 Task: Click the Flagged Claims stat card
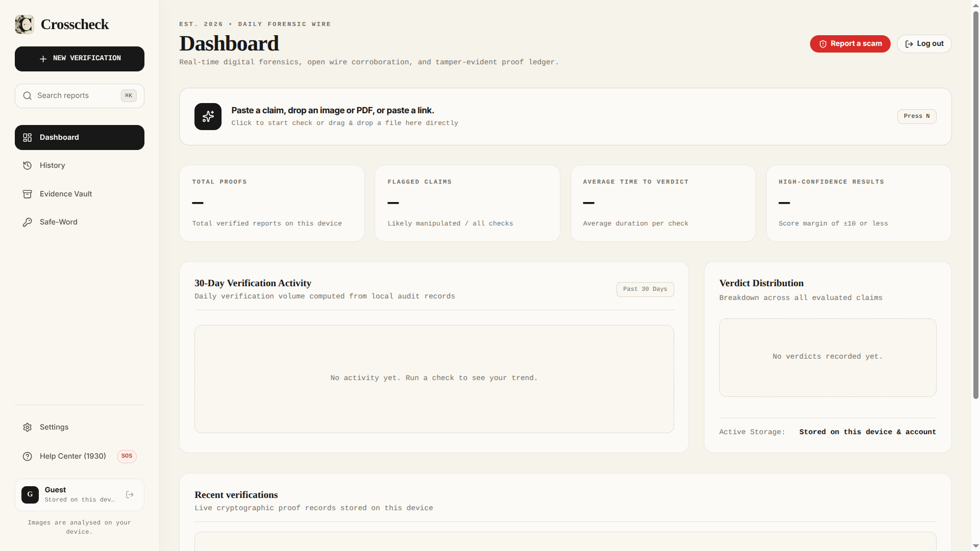[468, 204]
